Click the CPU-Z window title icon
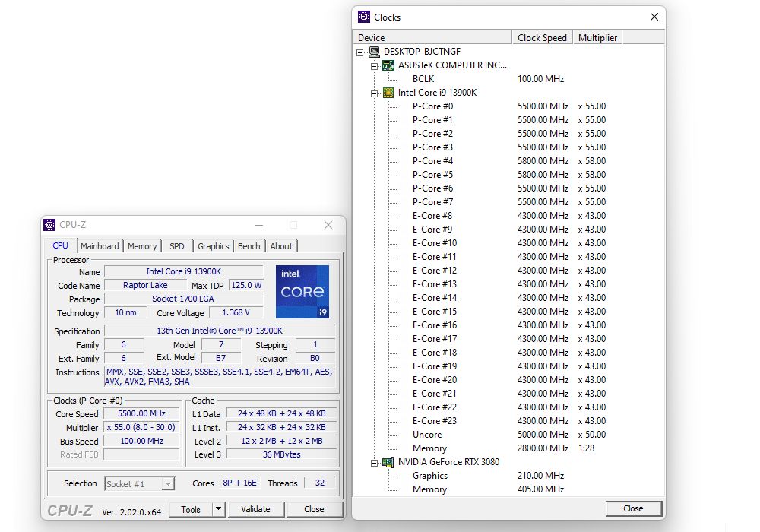This screenshot has height=532, width=760. (49, 225)
